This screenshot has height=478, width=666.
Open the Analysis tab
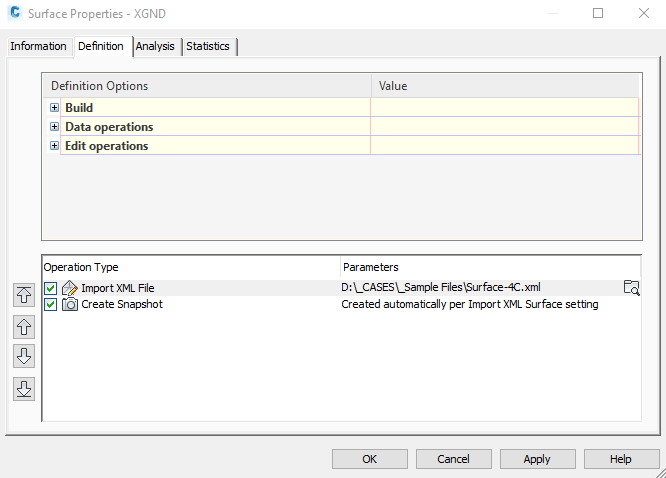[x=155, y=46]
